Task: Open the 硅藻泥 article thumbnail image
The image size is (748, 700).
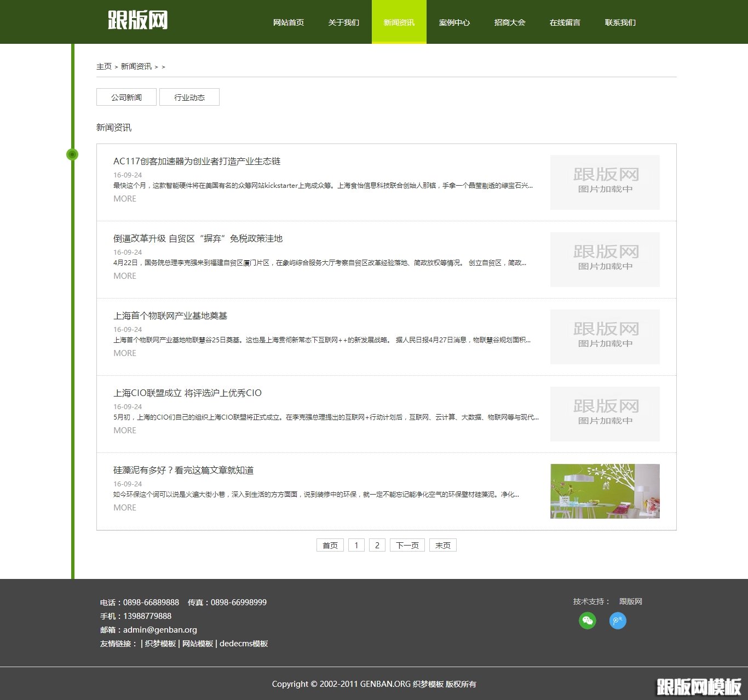Action: [x=605, y=491]
